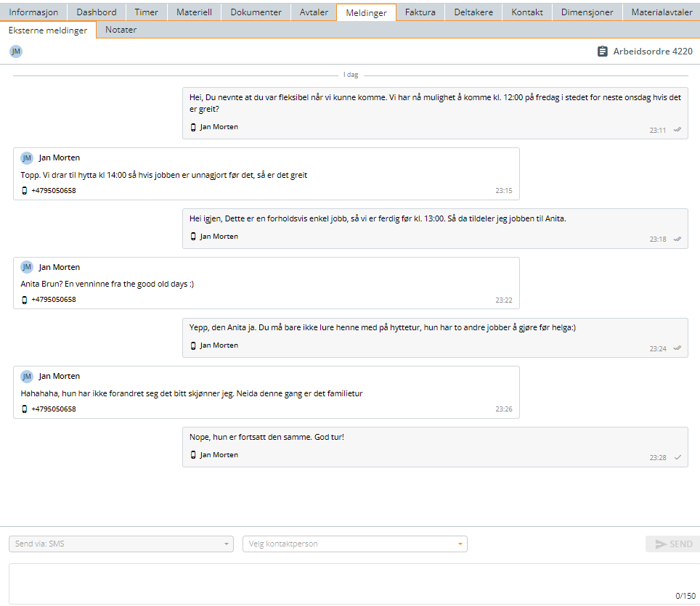Click the double-check read icon at 23:11
Viewport: 700px width, 606px height.
(x=677, y=130)
